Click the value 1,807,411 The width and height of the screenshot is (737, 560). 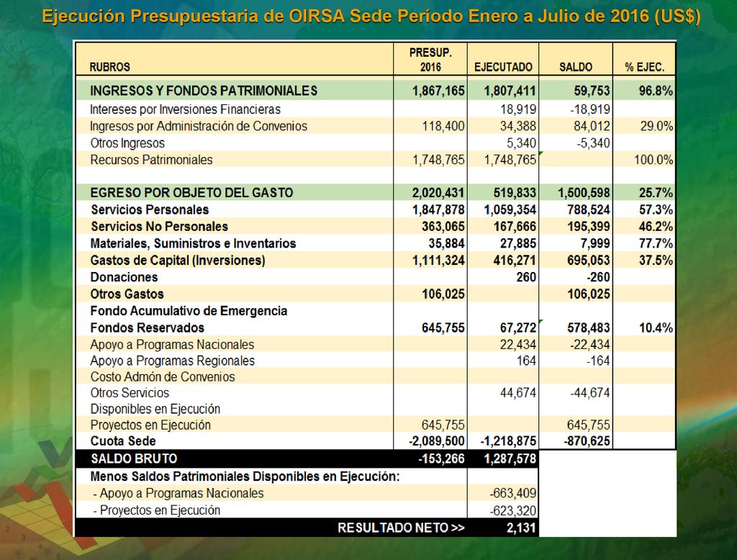click(510, 90)
